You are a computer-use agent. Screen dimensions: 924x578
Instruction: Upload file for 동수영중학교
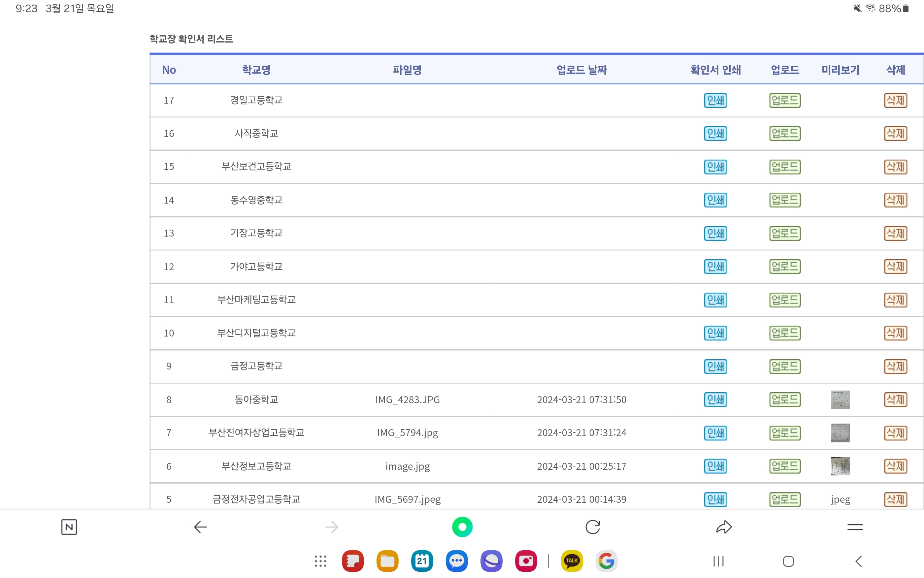coord(785,200)
